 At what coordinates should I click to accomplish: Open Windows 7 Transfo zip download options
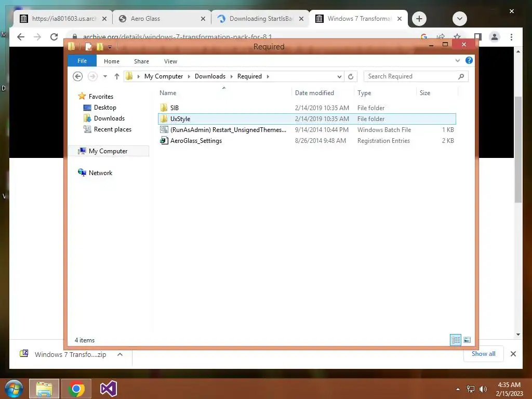120,354
